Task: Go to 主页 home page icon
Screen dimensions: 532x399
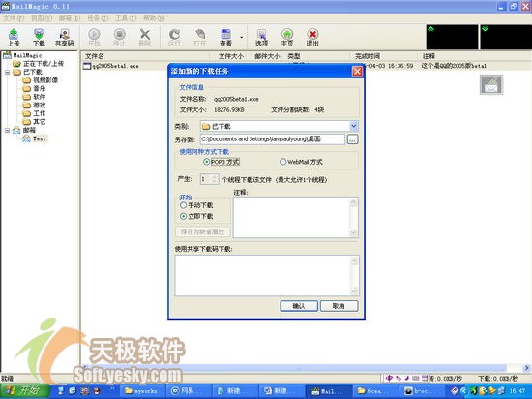Action: tap(287, 38)
